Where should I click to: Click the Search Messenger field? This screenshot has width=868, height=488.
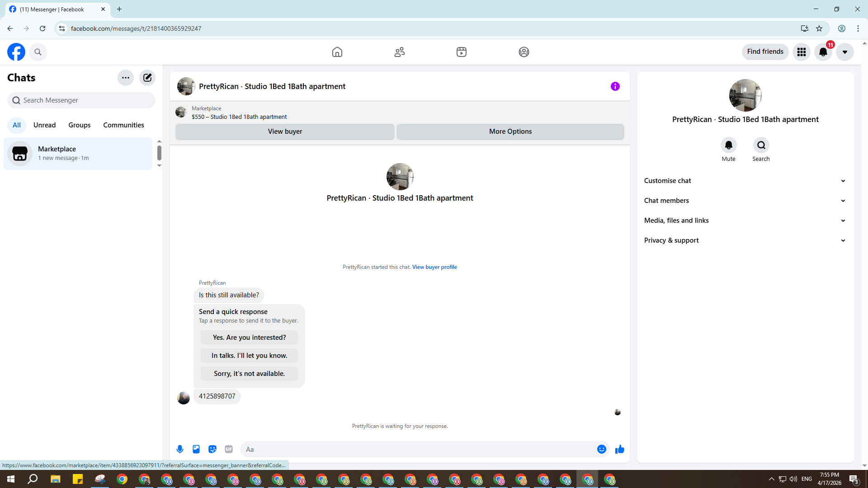tap(81, 100)
